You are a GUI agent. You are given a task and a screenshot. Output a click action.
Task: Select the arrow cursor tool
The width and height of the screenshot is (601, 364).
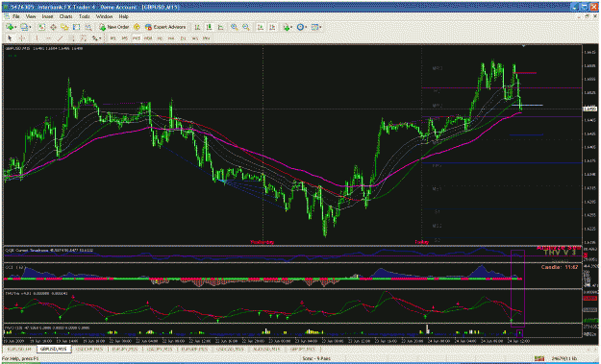(x=10, y=38)
